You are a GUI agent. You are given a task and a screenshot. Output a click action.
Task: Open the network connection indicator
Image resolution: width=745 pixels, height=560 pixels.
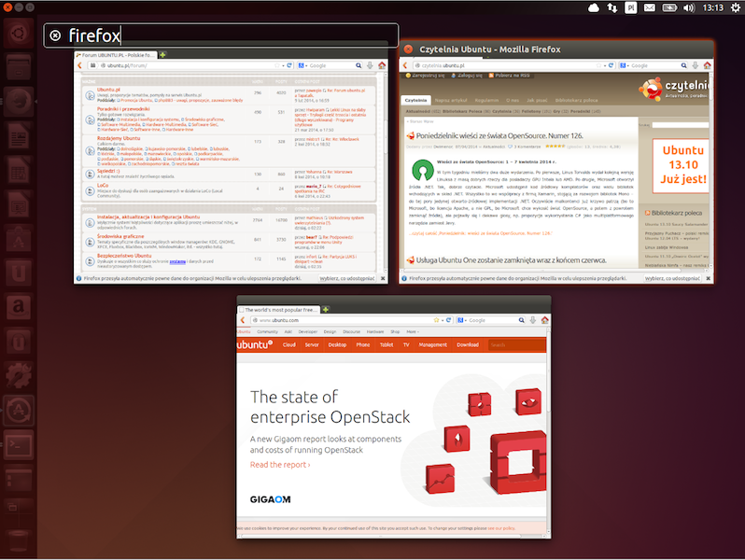click(612, 7)
